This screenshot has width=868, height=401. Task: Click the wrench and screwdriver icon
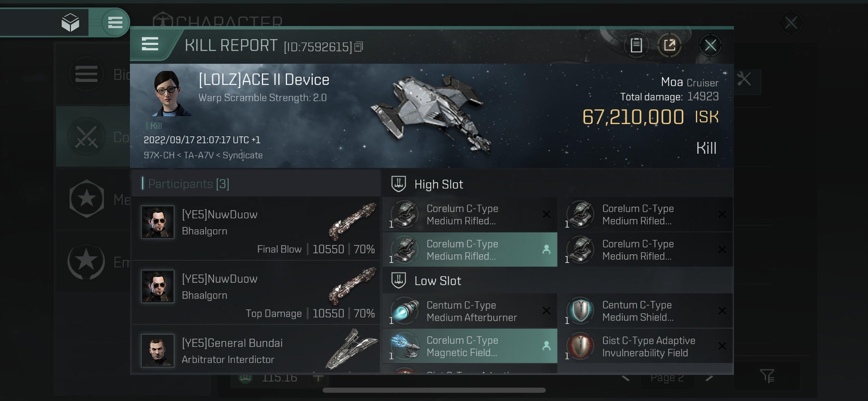[x=744, y=79]
